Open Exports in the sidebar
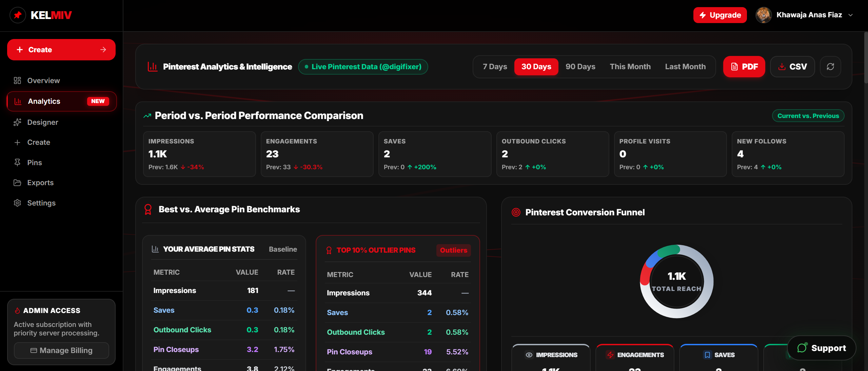The image size is (868, 371). click(61, 182)
